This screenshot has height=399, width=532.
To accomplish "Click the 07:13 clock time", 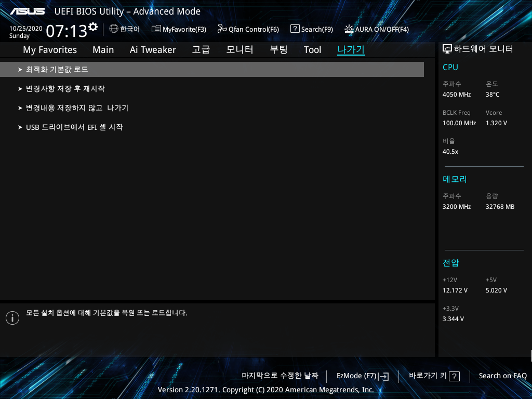I will pos(66,31).
